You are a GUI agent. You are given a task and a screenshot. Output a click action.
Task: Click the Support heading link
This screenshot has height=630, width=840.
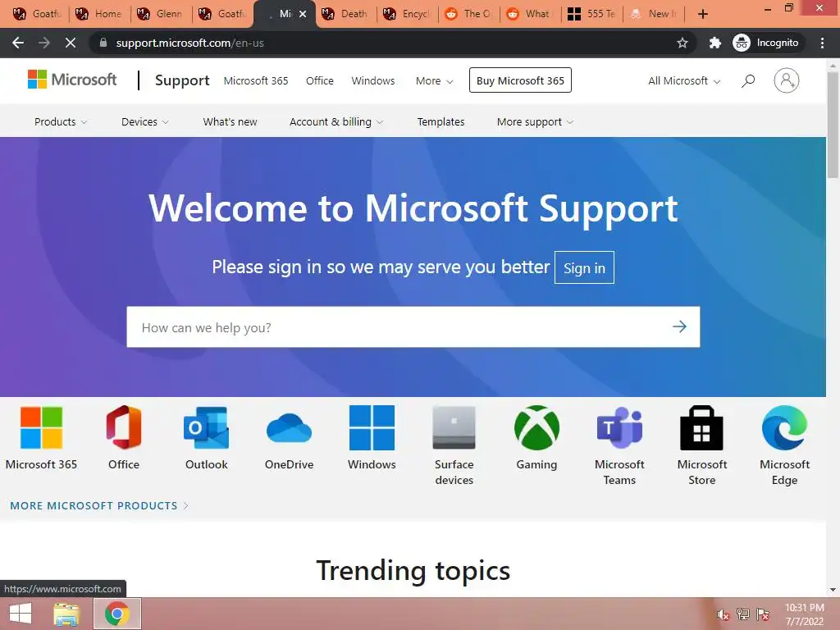[182, 80]
